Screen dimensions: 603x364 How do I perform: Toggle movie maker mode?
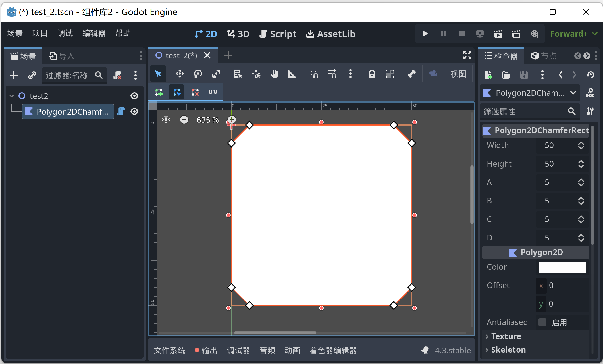point(535,34)
